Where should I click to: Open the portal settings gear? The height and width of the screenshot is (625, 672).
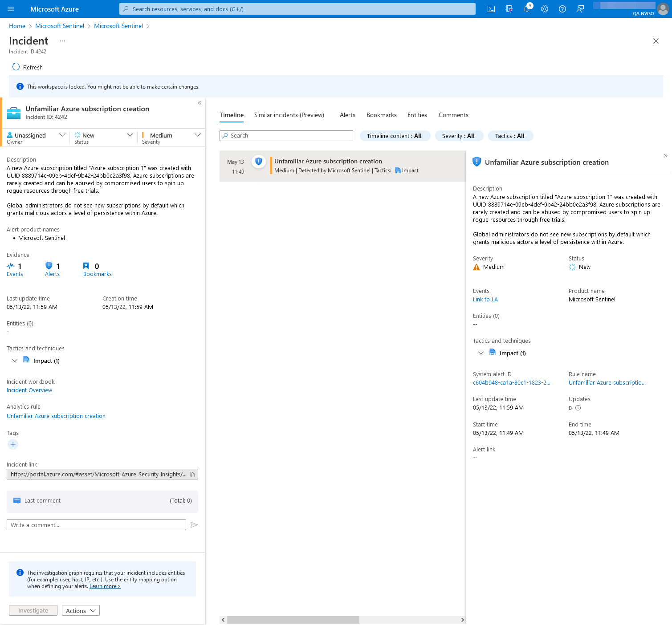point(544,9)
